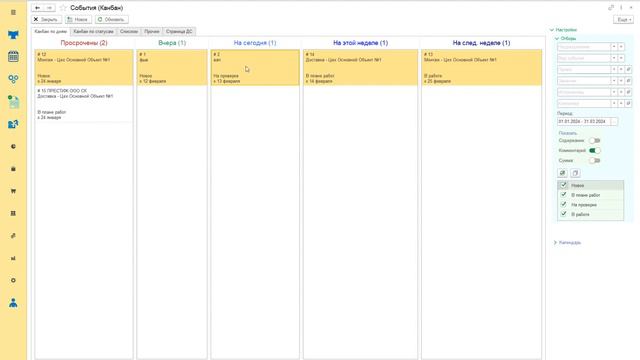Click the open icon on fourth filter row
640x360 pixels.
coord(629,81)
